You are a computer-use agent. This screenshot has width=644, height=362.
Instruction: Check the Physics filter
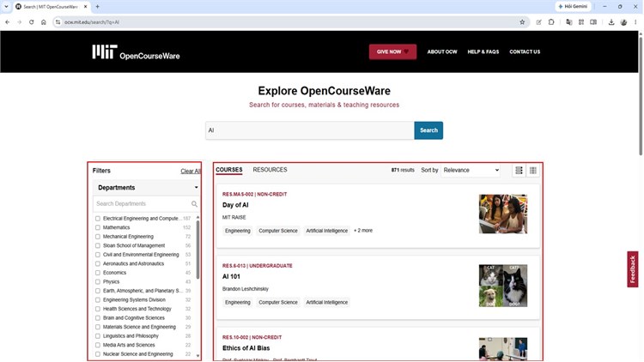pos(98,282)
